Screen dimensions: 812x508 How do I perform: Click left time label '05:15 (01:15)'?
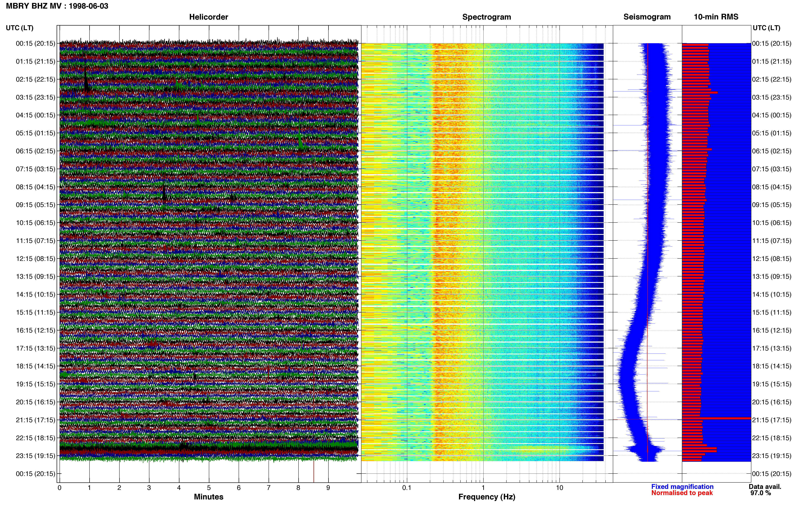coord(36,133)
